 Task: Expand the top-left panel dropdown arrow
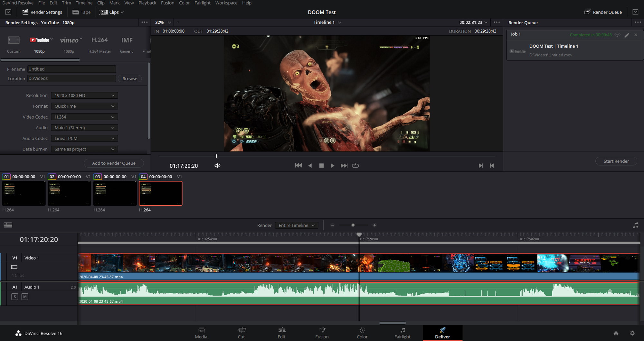click(8, 12)
